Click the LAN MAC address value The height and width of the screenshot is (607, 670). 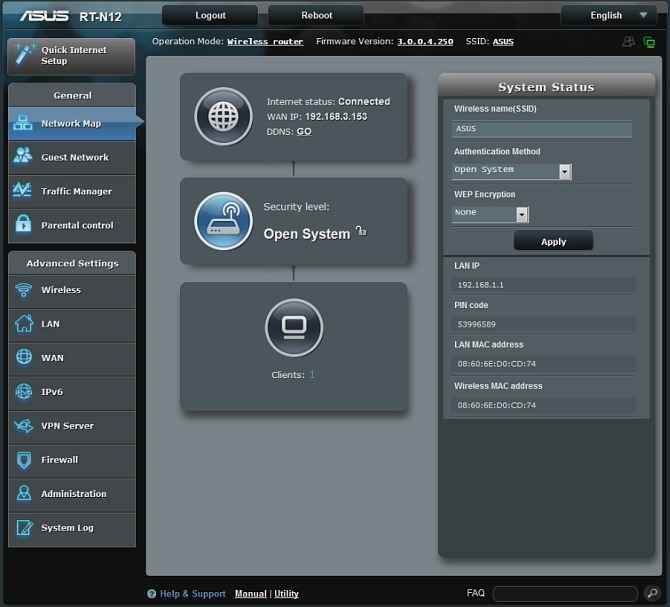[x=497, y=364]
